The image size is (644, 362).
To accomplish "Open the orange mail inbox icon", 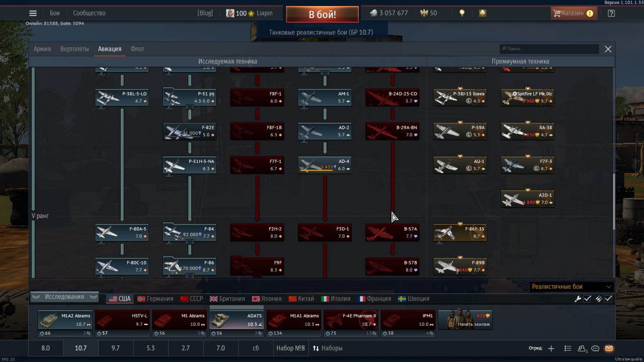I will point(609,348).
